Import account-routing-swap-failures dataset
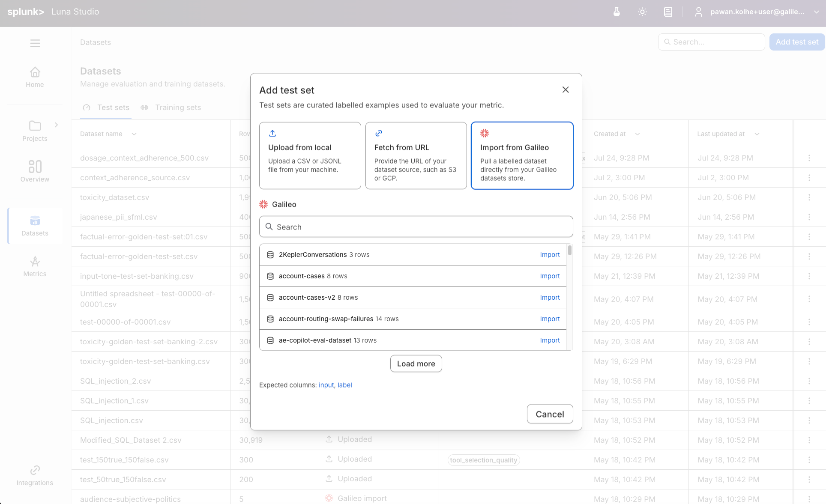The height and width of the screenshot is (504, 826). pos(550,319)
